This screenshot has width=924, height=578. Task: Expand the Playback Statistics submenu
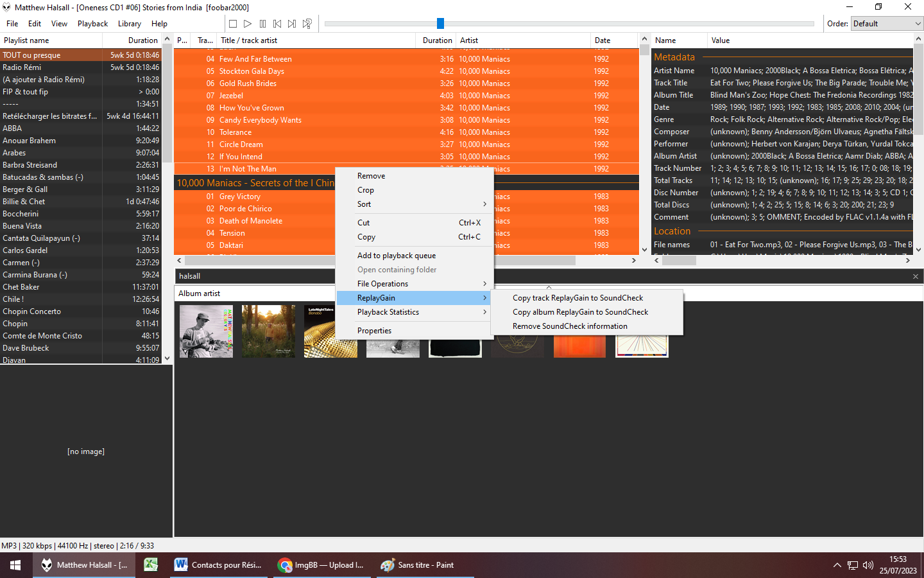point(415,312)
